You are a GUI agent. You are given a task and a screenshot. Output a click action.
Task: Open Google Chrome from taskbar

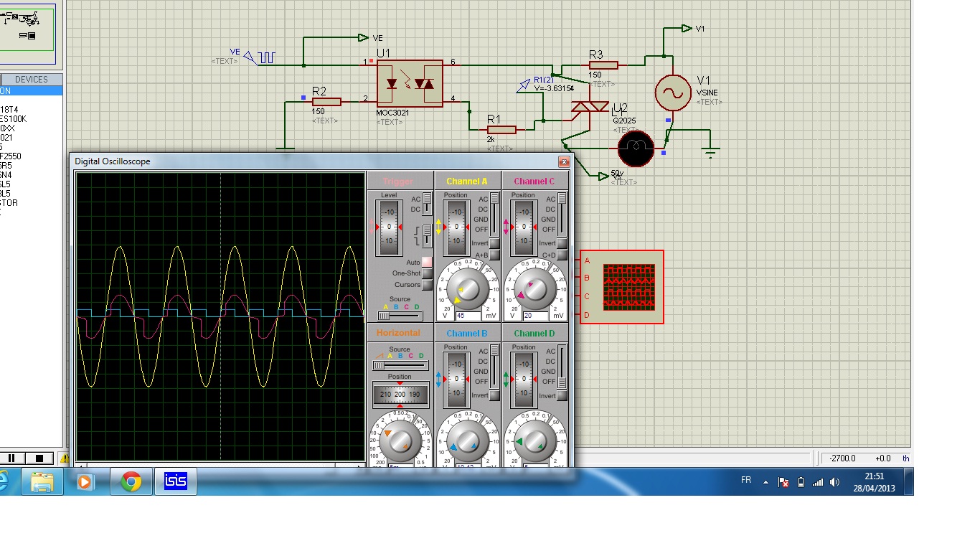pyautogui.click(x=131, y=481)
